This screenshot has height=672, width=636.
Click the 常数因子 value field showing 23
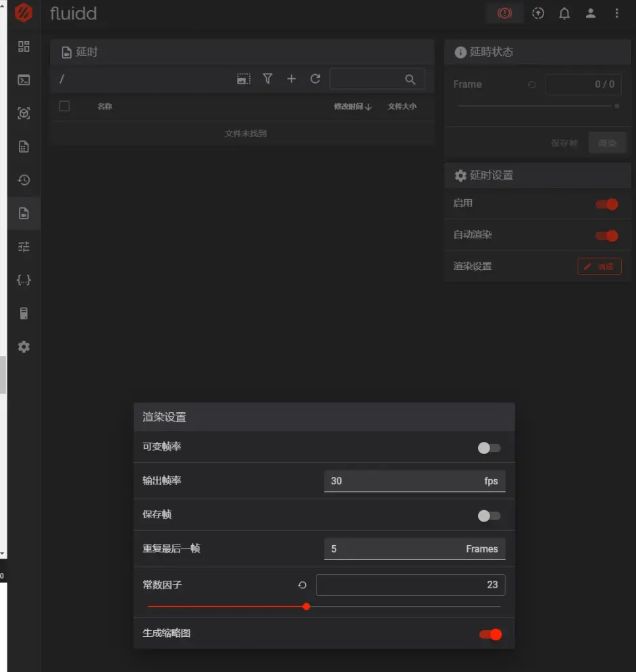[x=410, y=584]
